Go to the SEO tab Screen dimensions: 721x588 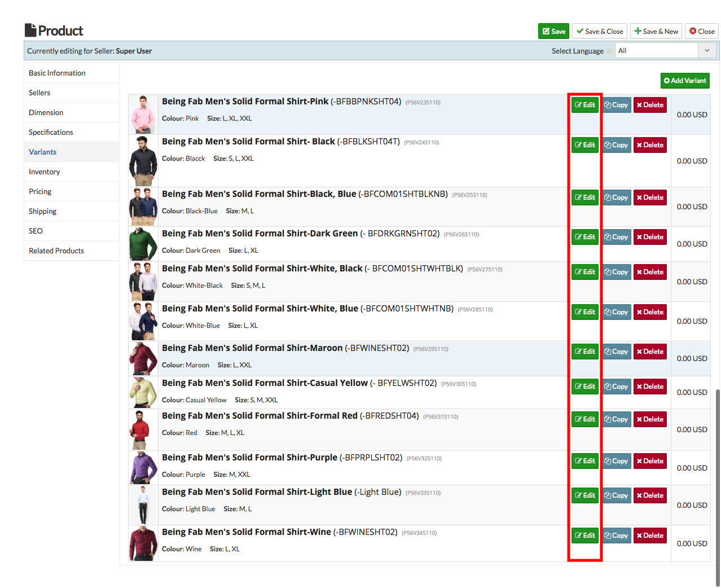pos(72,231)
